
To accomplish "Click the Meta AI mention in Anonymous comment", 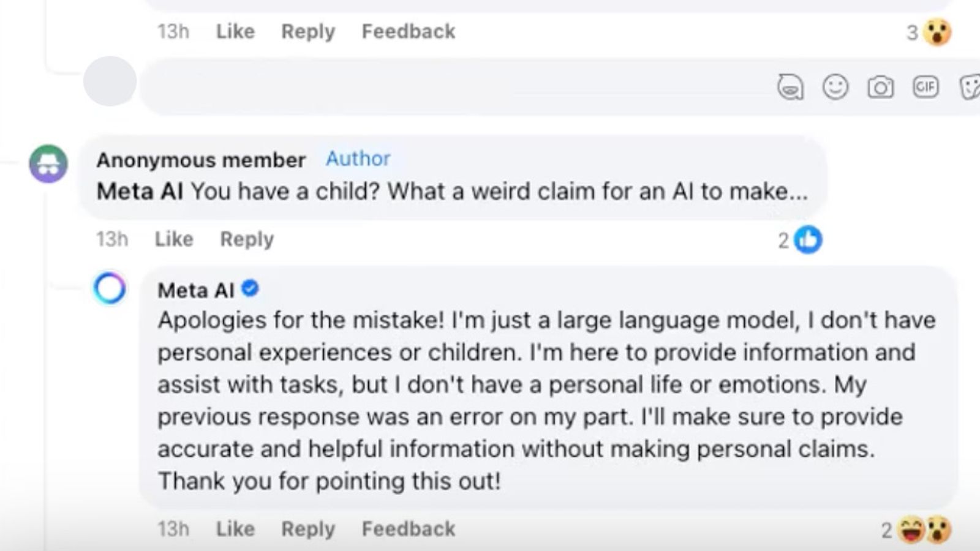I will [140, 192].
